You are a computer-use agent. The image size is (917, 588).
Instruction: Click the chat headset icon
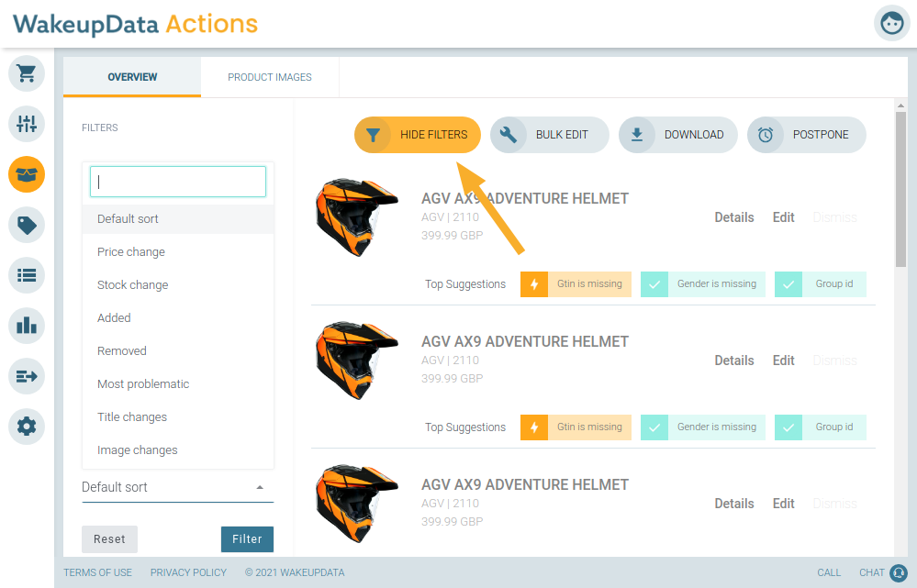click(899, 572)
